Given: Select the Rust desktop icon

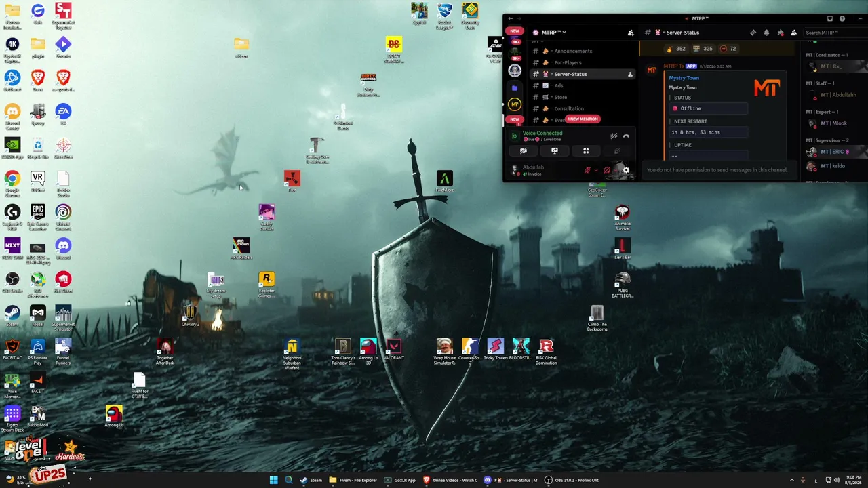Looking at the screenshot, I should coord(292,181).
